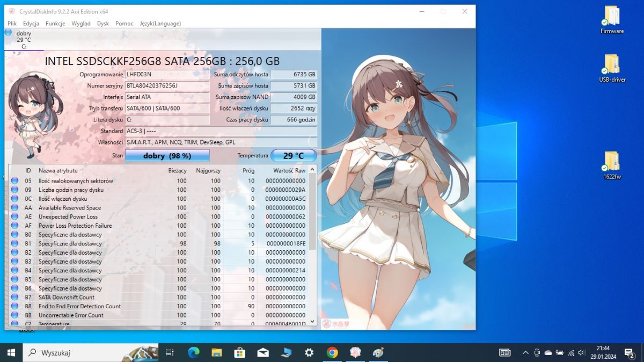Click the Wyszukaj taskbar search box
Image resolution: width=644 pixels, height=362 pixels.
point(90,352)
